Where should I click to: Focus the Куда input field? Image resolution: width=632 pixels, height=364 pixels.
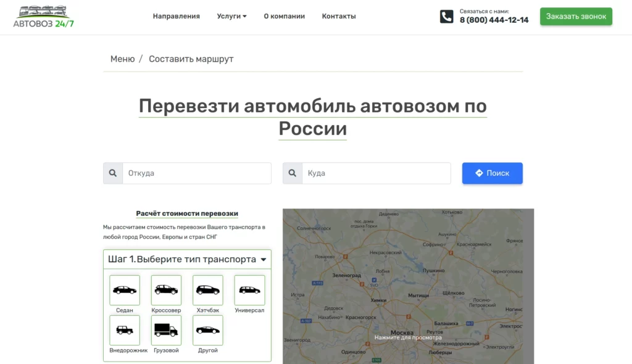[376, 173]
